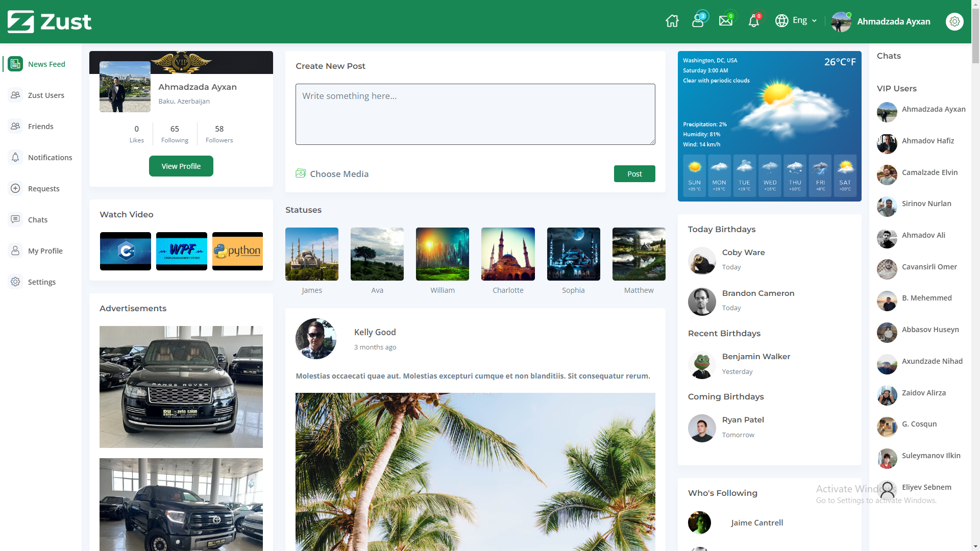Open friend requests icon in header
Screen dimensions: 980x551
[698, 21]
